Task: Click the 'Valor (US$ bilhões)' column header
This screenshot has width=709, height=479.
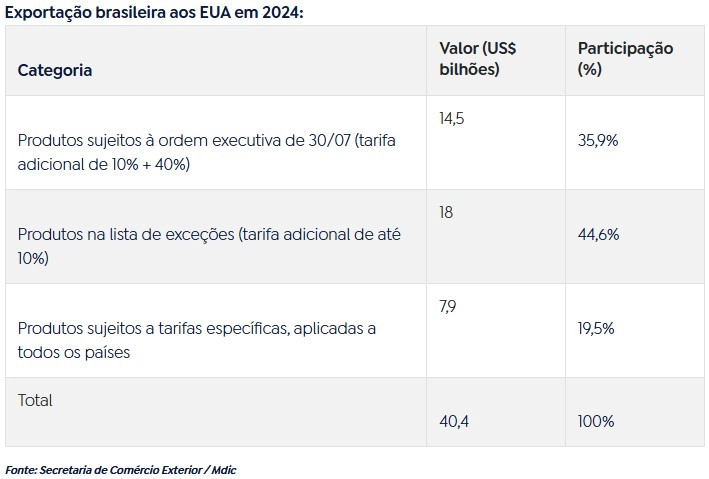Action: 477,59
